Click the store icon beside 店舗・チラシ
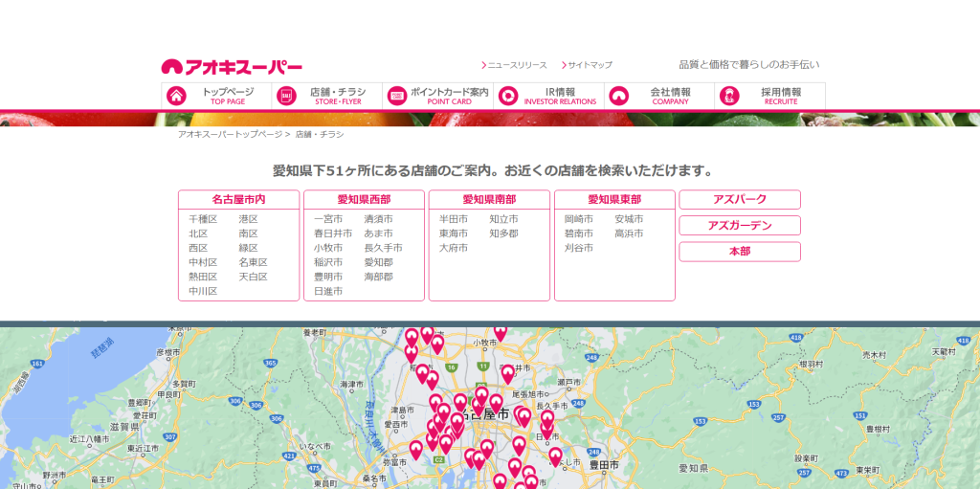Screen dimensions: 980x489 (x=286, y=96)
